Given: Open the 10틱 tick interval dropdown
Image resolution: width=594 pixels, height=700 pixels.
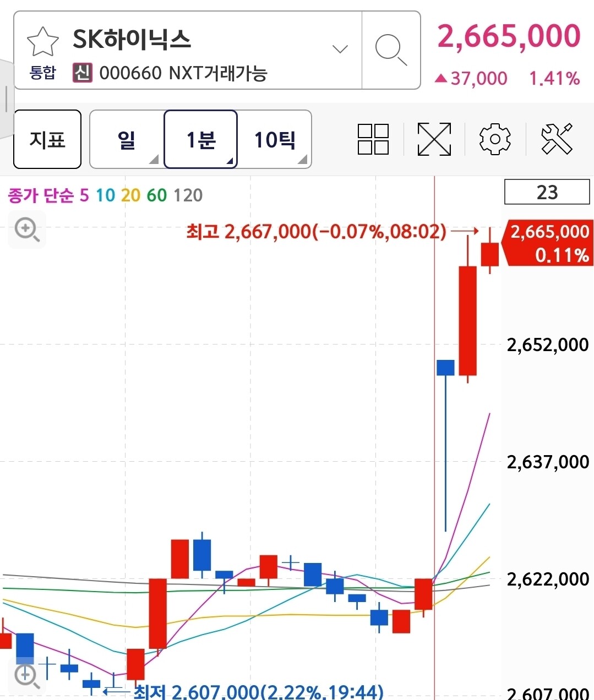Looking at the screenshot, I should tap(275, 139).
